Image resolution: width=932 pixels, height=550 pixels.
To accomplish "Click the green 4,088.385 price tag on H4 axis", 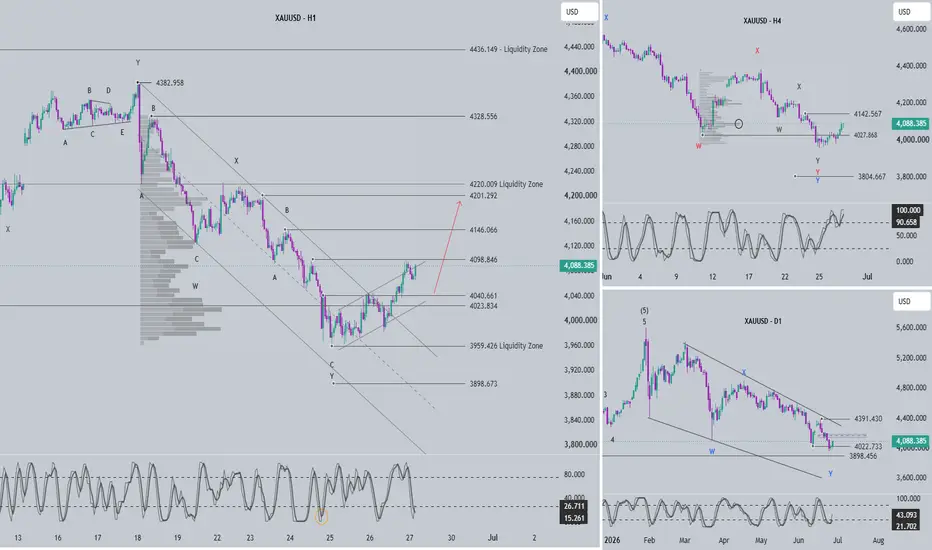I will coord(910,124).
